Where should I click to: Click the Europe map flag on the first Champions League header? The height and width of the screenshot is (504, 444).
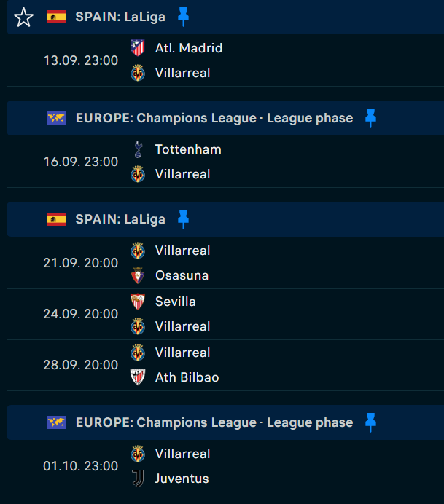(56, 118)
